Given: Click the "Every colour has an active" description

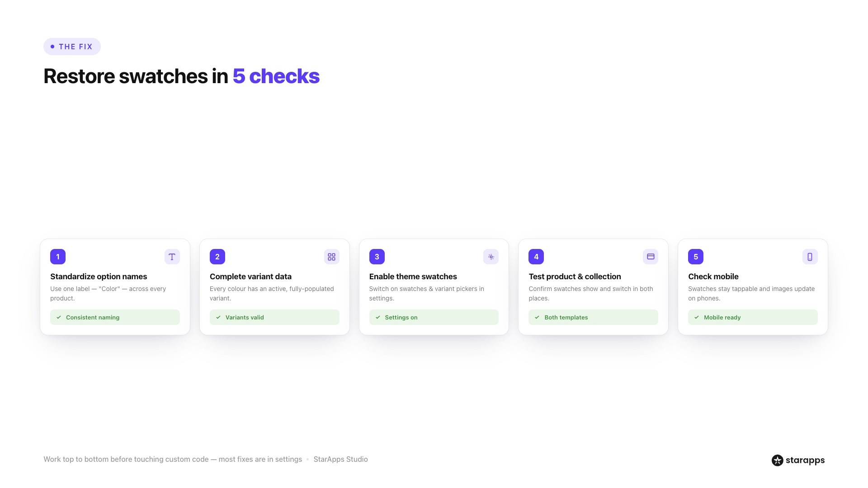Looking at the screenshot, I should point(272,293).
